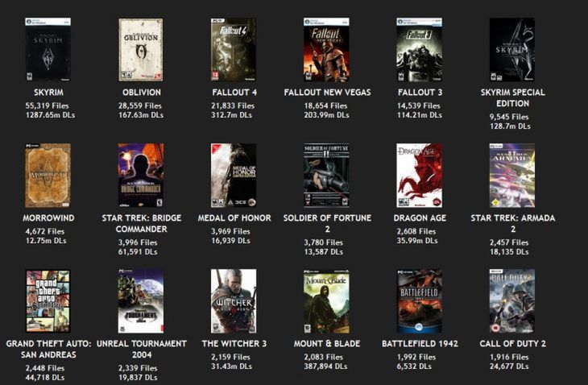Select "18,654 Files" under Fallout New Vegas
Viewport: 588px width, 385px height.
[325, 106]
